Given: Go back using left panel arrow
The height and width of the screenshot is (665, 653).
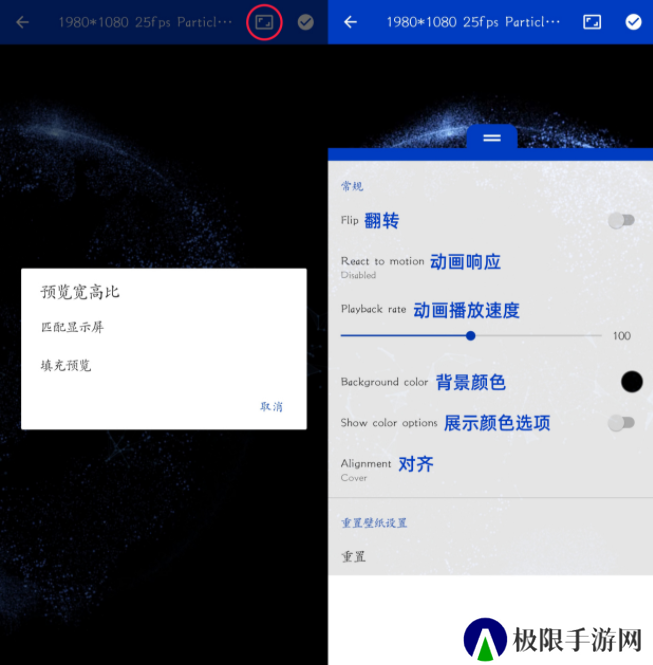Looking at the screenshot, I should (x=22, y=22).
